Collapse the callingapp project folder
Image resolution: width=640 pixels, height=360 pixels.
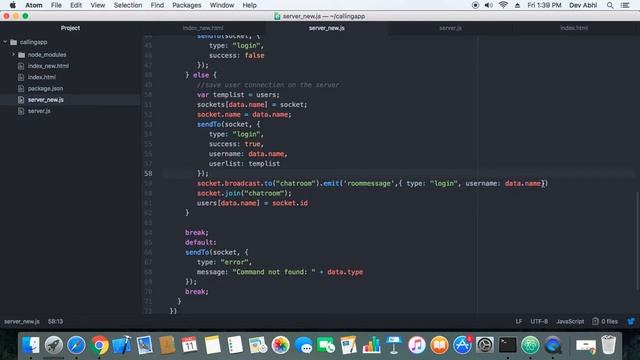5,42
